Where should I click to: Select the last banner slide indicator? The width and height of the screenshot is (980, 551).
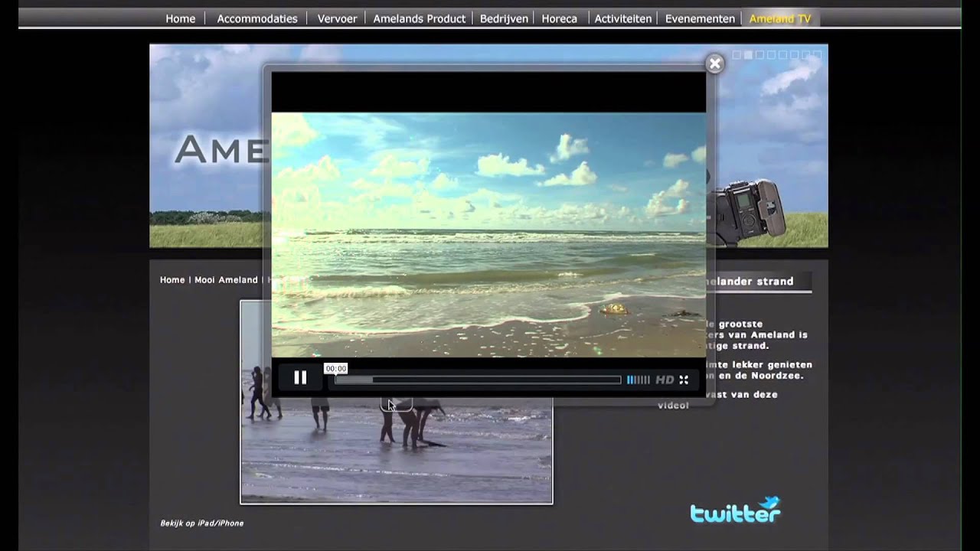(x=817, y=54)
